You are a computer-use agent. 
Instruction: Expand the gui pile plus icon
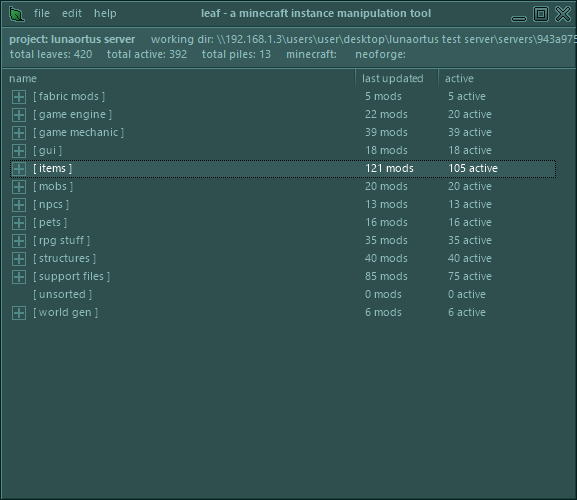[x=19, y=151]
